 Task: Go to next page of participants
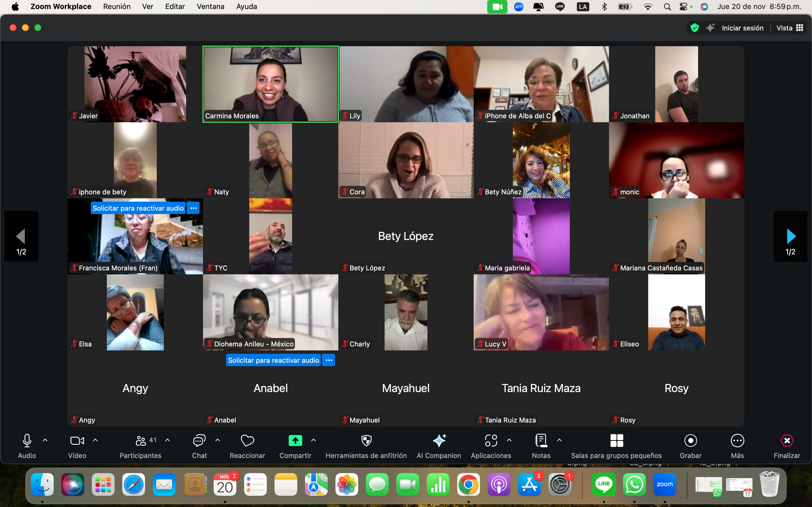pyautogui.click(x=791, y=236)
